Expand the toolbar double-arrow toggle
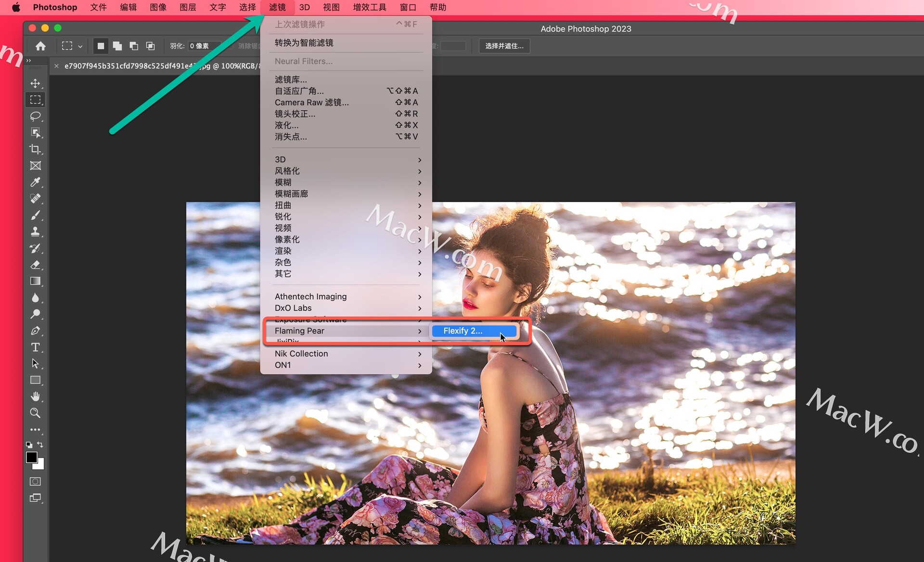The width and height of the screenshot is (924, 562). coord(28,60)
